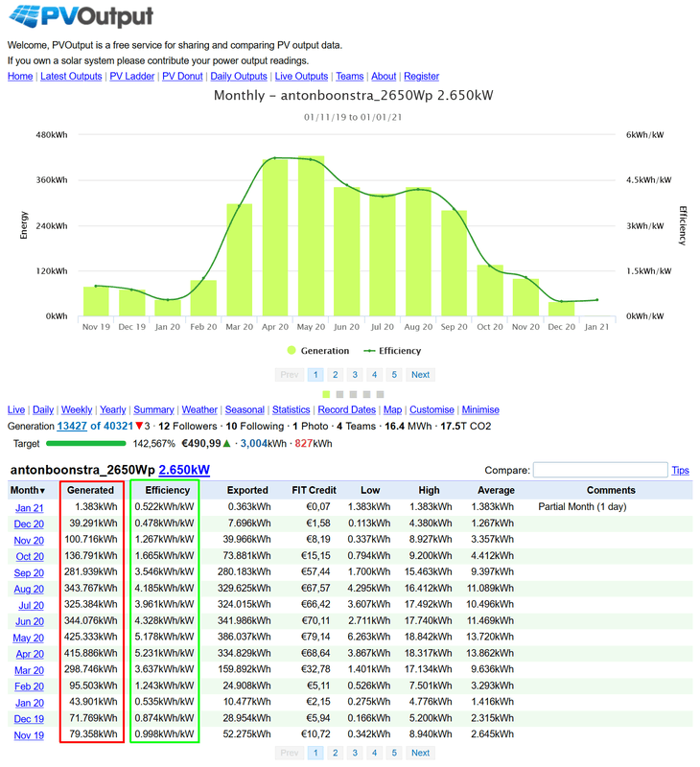The width and height of the screenshot is (700, 767).
Task: Click the May 20 bar in chart
Action: click(311, 236)
